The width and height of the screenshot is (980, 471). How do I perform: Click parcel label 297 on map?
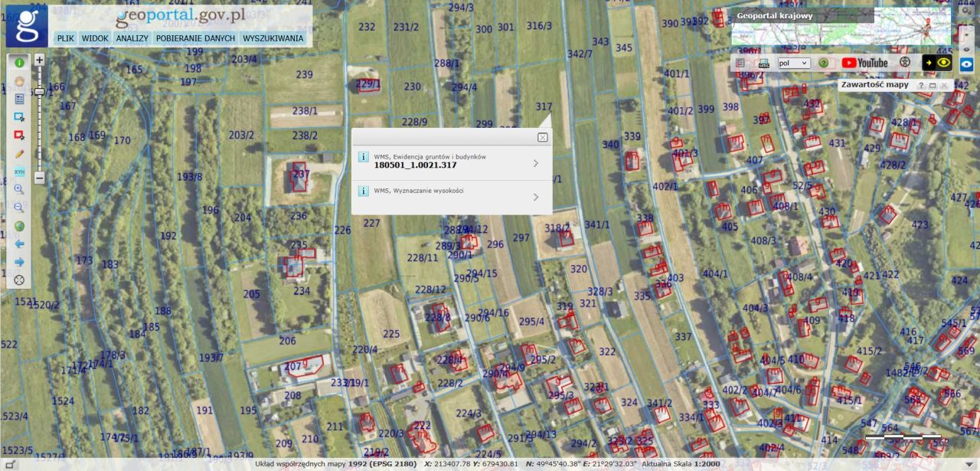click(521, 238)
